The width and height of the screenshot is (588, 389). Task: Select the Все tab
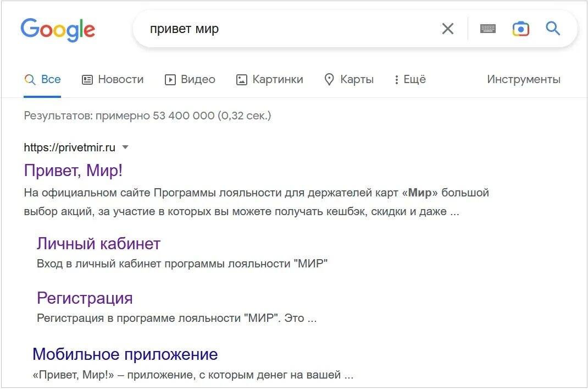coord(42,80)
